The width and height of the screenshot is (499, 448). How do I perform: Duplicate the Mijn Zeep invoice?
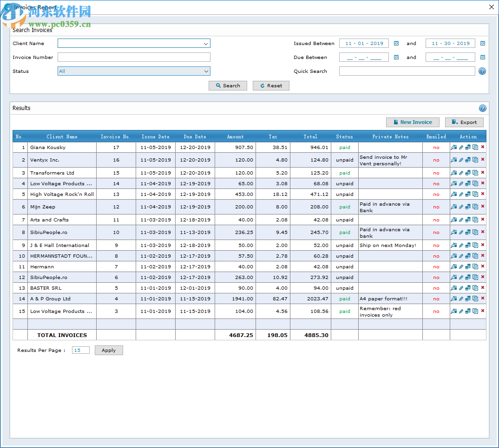475,207
